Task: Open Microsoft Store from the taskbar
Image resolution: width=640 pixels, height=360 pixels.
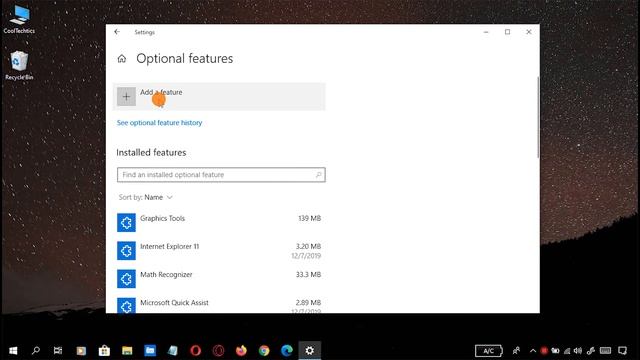Action: click(x=104, y=351)
